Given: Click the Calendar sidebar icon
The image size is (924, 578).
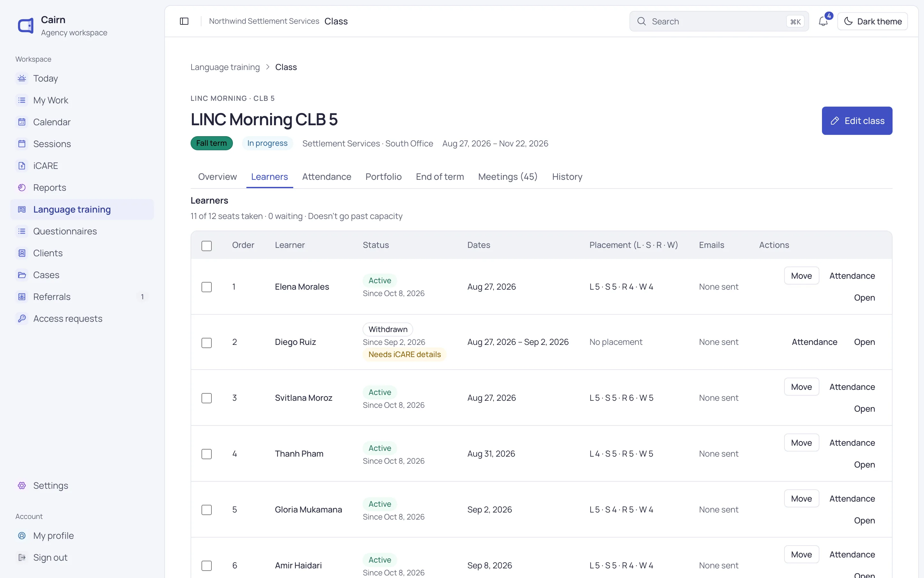Looking at the screenshot, I should tap(22, 122).
